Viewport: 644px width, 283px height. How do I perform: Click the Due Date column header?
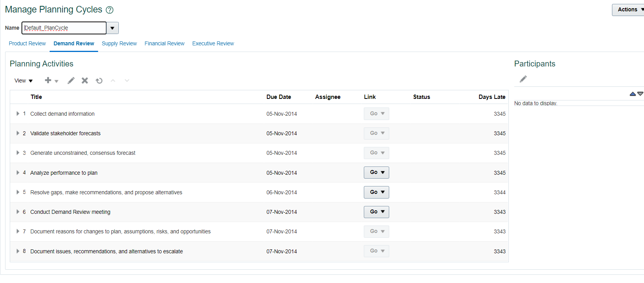coord(279,97)
